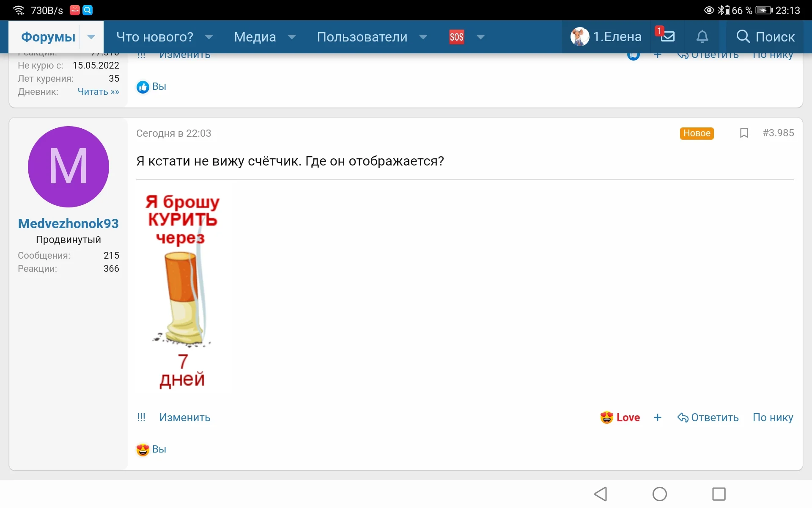
Task: Open the 'Пользователи' dropdown chevron
Action: 423,37
